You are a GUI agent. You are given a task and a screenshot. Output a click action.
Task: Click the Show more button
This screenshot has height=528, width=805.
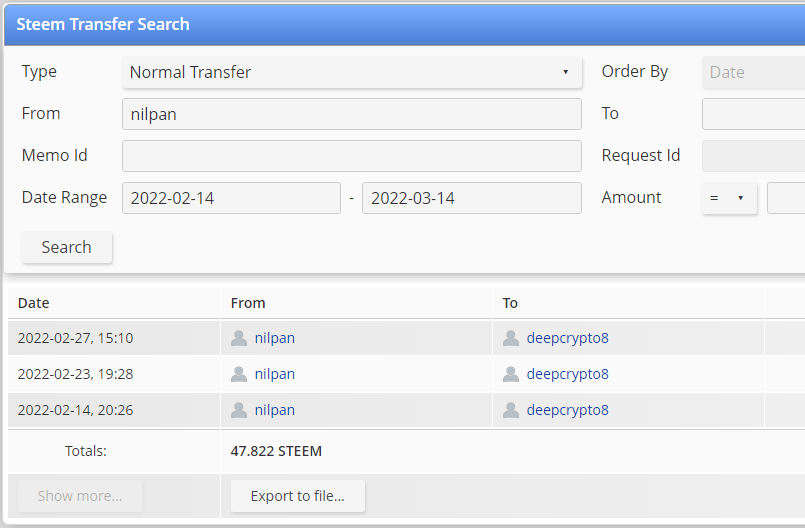[80, 496]
